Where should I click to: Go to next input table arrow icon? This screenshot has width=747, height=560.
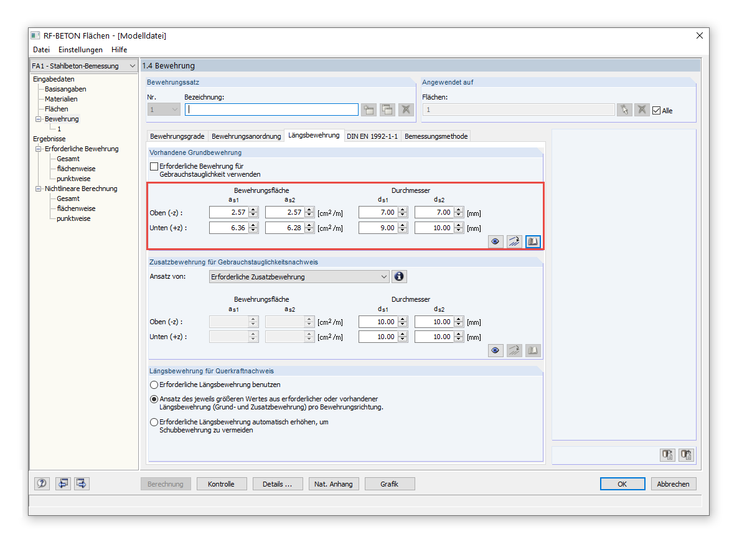pyautogui.click(x=82, y=483)
